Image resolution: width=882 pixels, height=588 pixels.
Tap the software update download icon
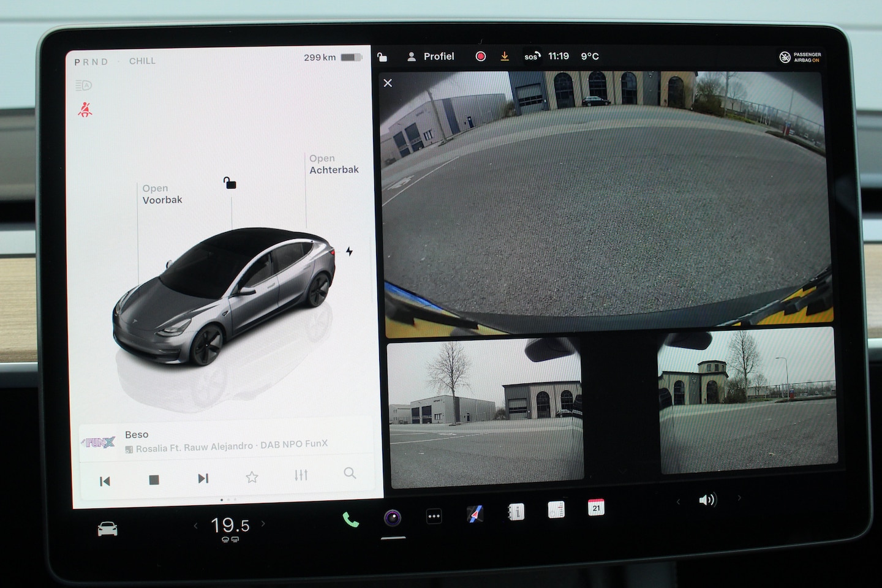tap(505, 56)
